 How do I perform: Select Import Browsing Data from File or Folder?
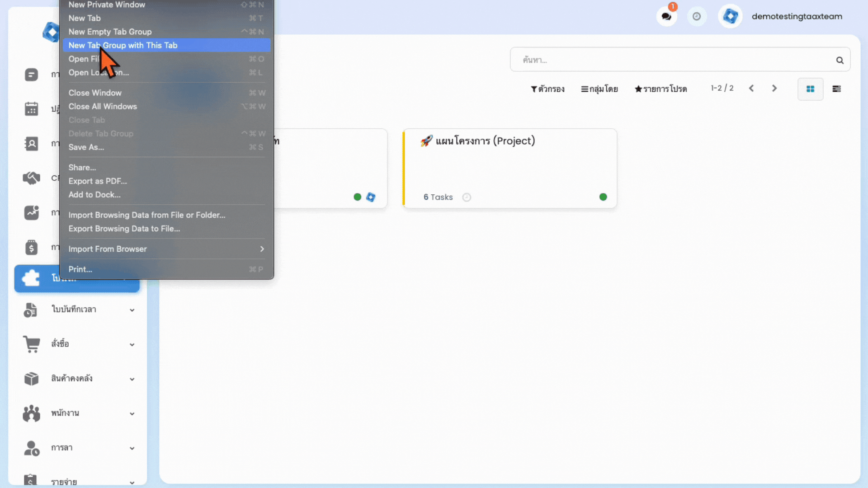(166, 215)
